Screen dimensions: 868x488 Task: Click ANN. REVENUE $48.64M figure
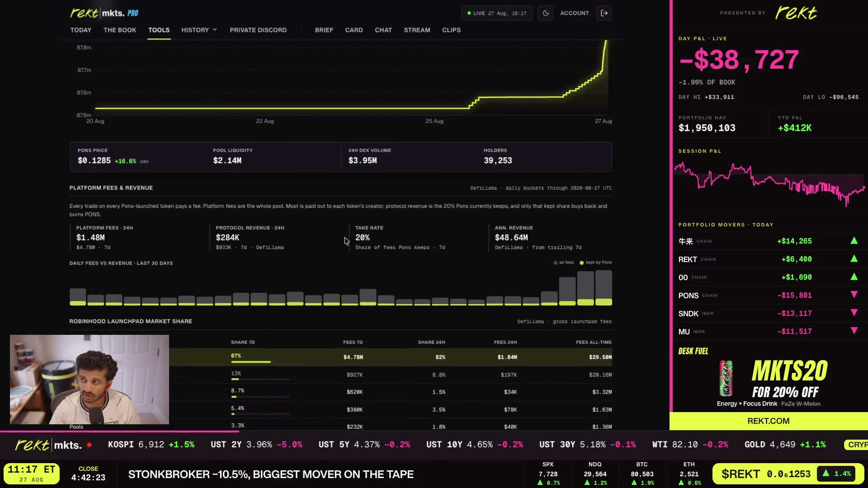click(x=511, y=238)
